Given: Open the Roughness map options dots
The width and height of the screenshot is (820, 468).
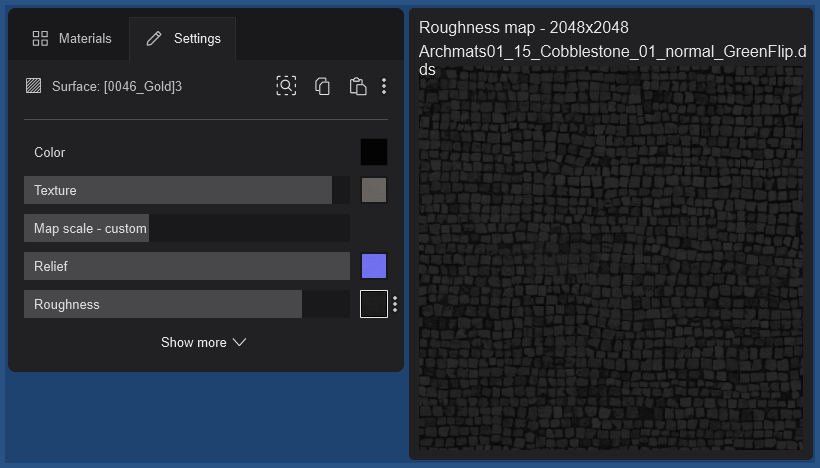Looking at the screenshot, I should (x=395, y=304).
